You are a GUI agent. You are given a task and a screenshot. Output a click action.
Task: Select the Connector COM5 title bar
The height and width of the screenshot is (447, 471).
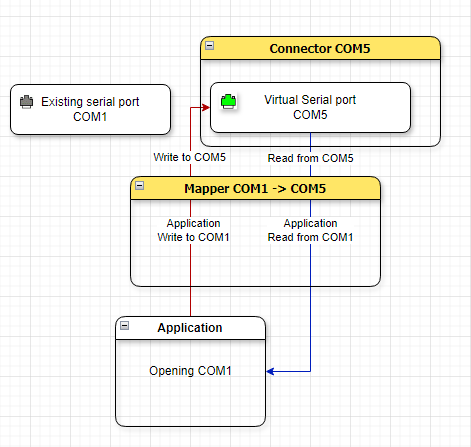(x=320, y=48)
